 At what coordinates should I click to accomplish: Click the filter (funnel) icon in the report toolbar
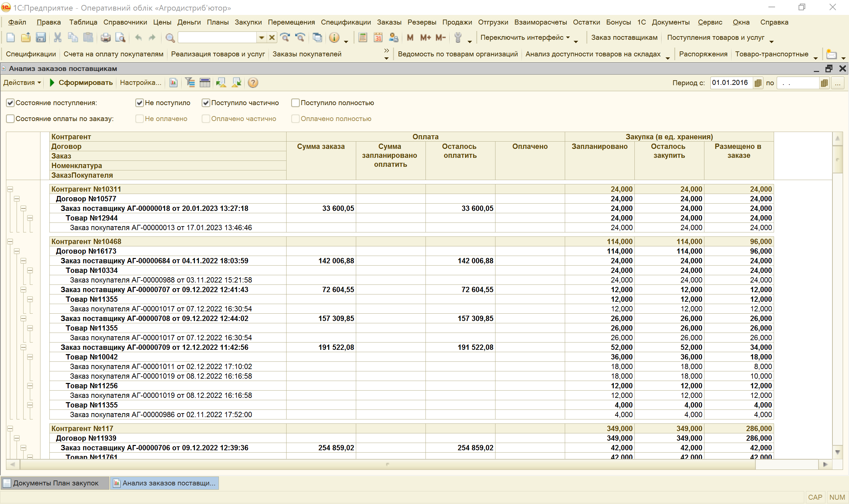pos(190,83)
